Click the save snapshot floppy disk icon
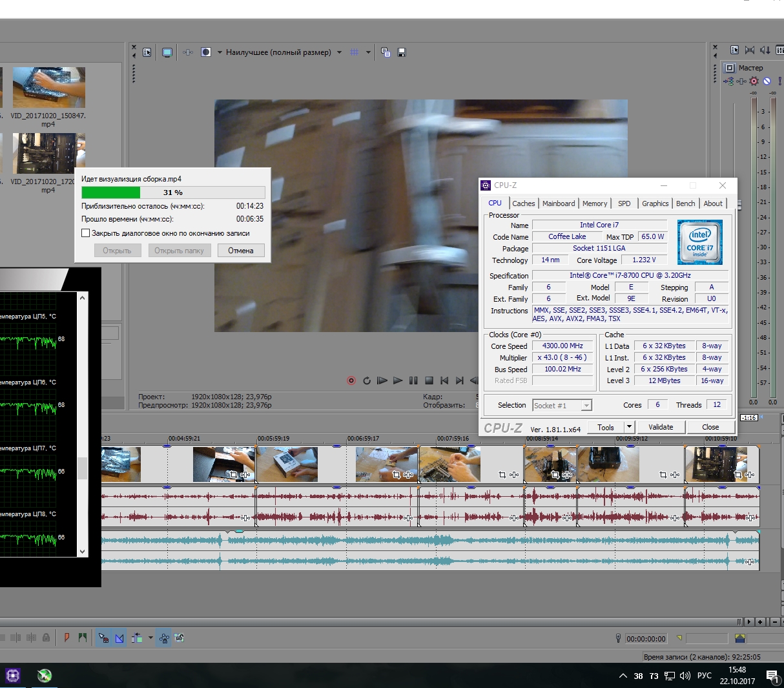The width and height of the screenshot is (784, 688). point(402,52)
